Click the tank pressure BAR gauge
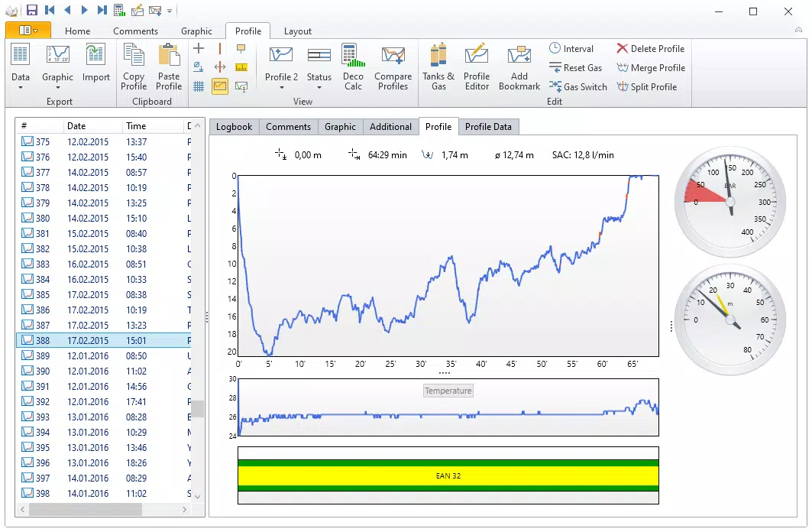812x532 pixels. tap(730, 202)
